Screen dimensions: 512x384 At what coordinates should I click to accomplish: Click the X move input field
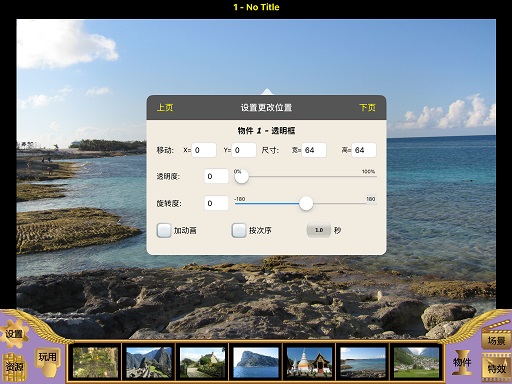click(x=204, y=150)
